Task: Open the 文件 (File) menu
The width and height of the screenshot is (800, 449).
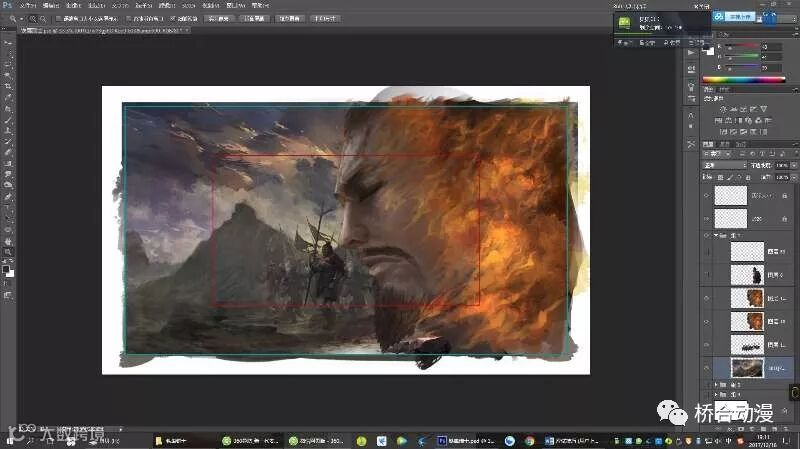Action: click(28, 6)
